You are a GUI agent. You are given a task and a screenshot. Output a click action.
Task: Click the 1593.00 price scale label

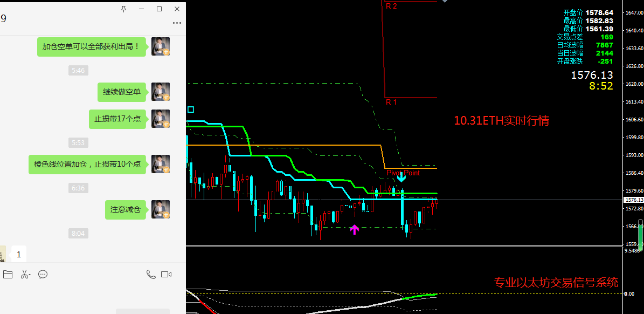(x=634, y=155)
